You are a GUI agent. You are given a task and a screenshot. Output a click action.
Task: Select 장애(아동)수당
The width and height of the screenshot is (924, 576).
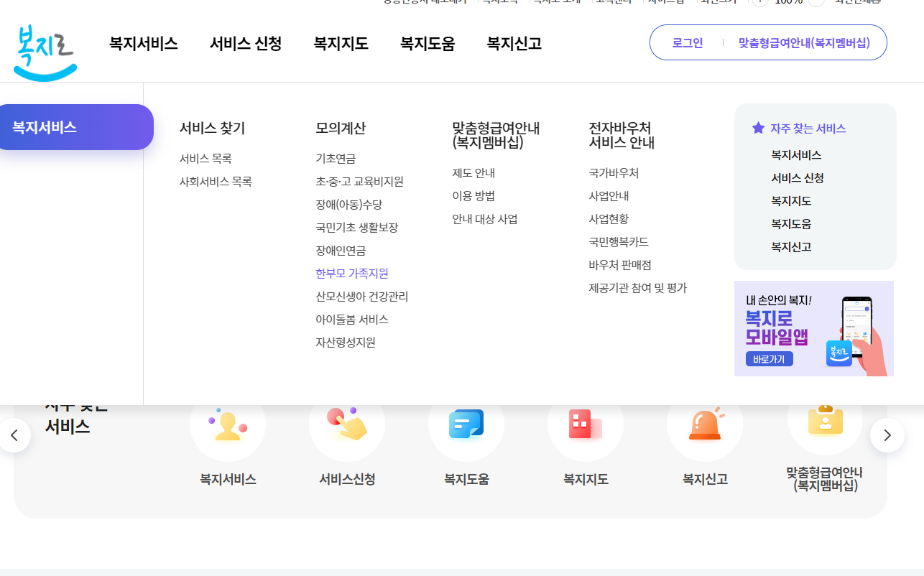point(349,204)
